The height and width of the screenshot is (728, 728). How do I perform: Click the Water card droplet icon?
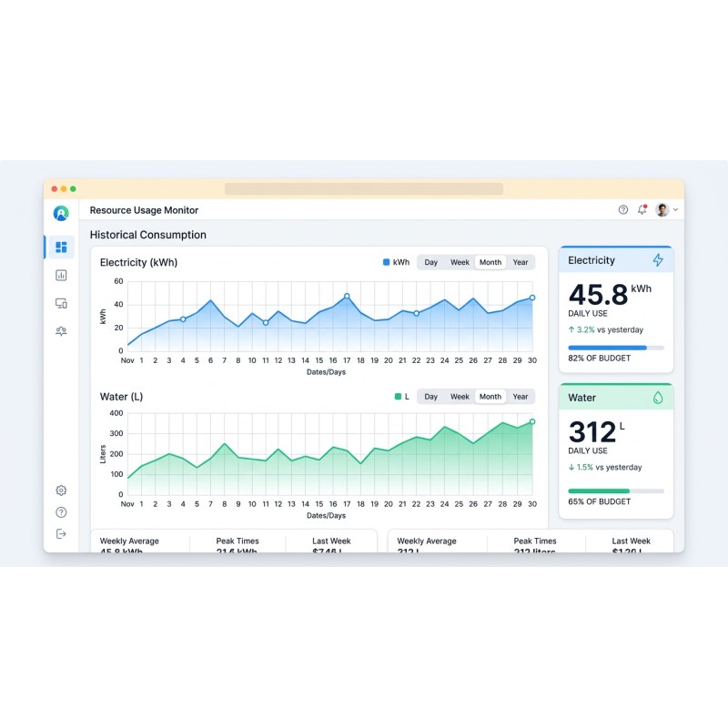click(x=658, y=398)
